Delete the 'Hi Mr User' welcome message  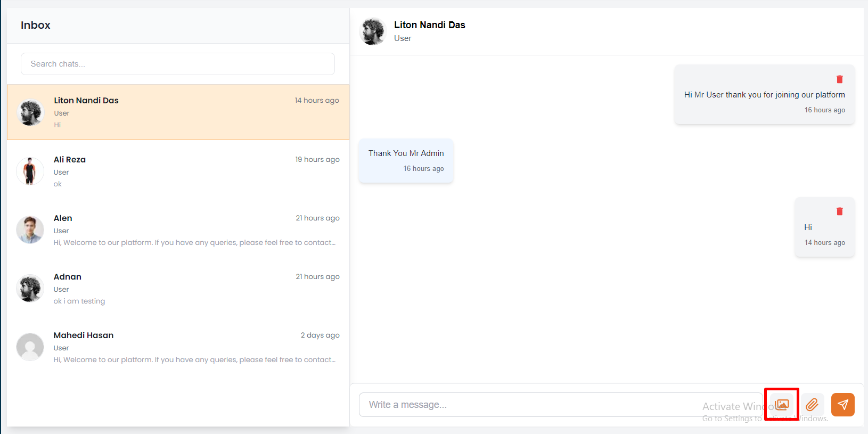pos(839,79)
